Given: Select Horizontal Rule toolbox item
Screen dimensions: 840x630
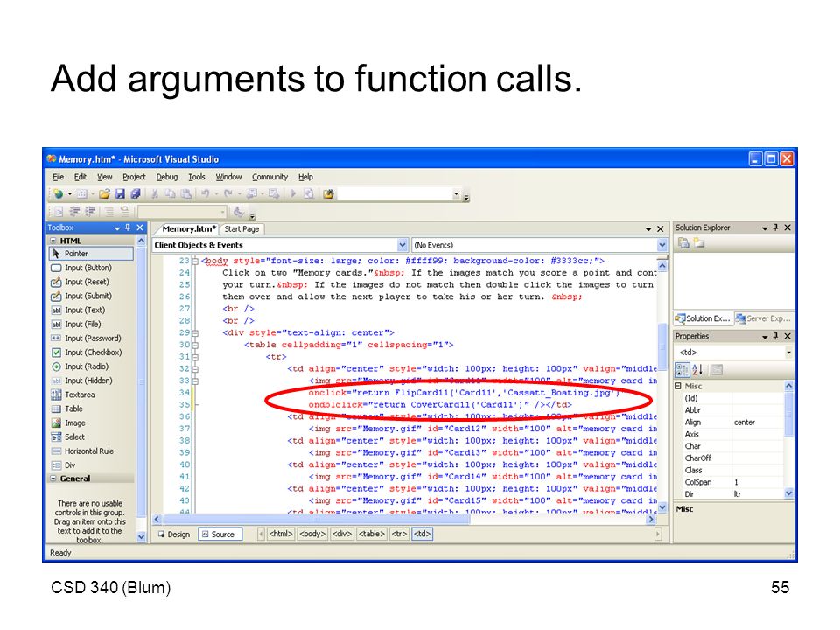Looking at the screenshot, I should coord(91,451).
